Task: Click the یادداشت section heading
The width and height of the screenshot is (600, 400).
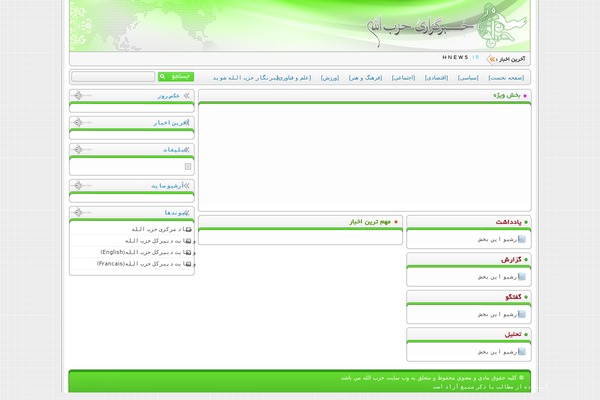Action: click(509, 222)
